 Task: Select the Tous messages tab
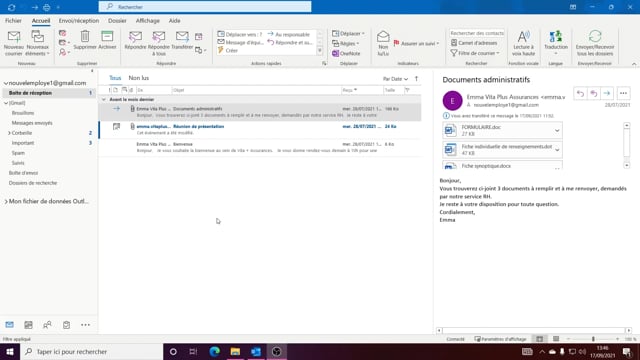115,78
